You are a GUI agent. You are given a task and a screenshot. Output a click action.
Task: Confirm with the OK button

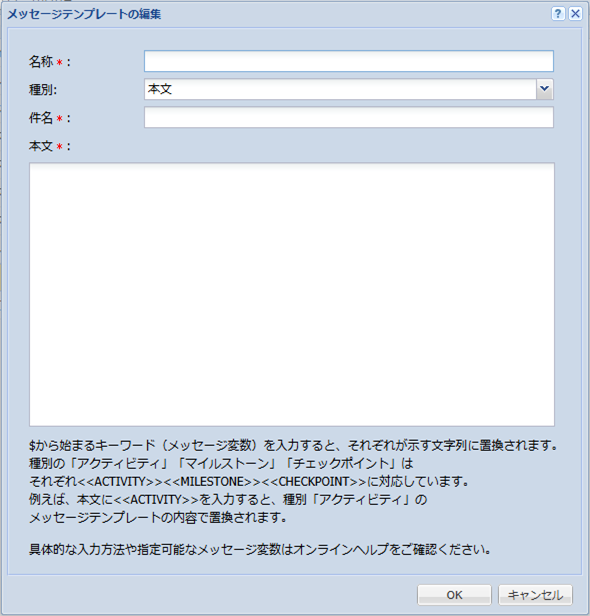(454, 595)
